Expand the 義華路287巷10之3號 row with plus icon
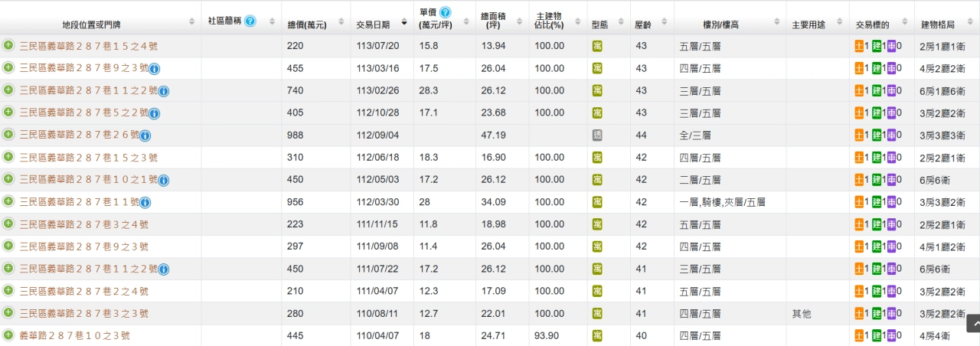The height and width of the screenshot is (346, 980). 8,335
